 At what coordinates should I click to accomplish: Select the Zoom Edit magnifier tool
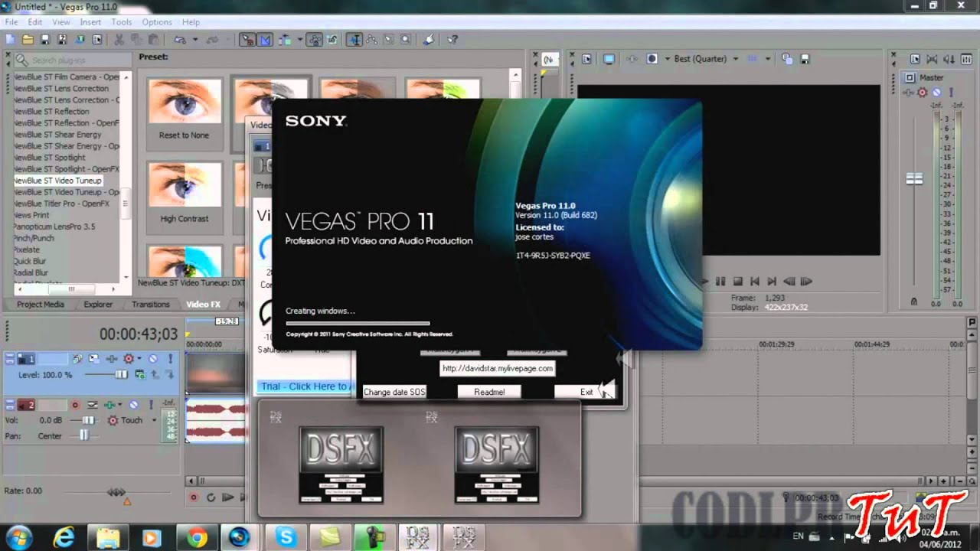pos(405,40)
